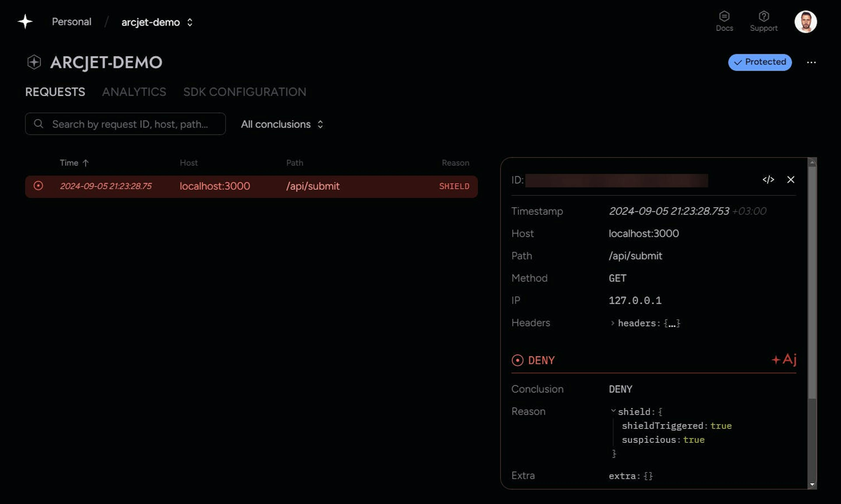
Task: Click the user profile avatar
Action: [805, 22]
